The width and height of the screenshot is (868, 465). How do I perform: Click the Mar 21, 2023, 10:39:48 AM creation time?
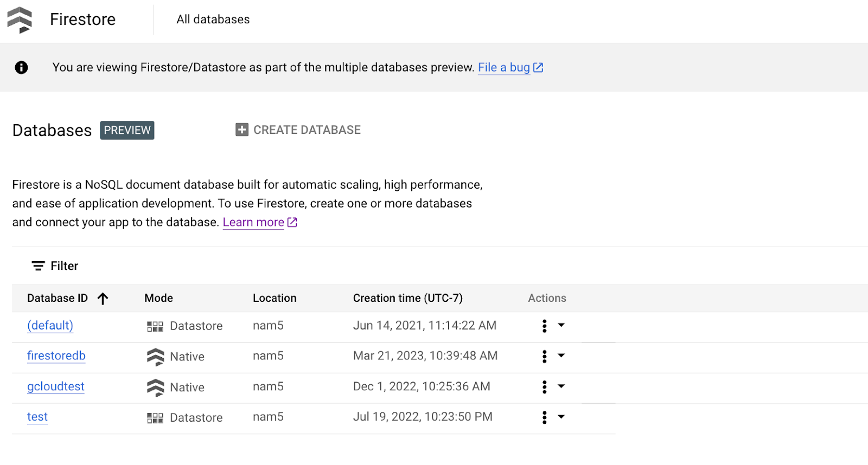pos(425,356)
